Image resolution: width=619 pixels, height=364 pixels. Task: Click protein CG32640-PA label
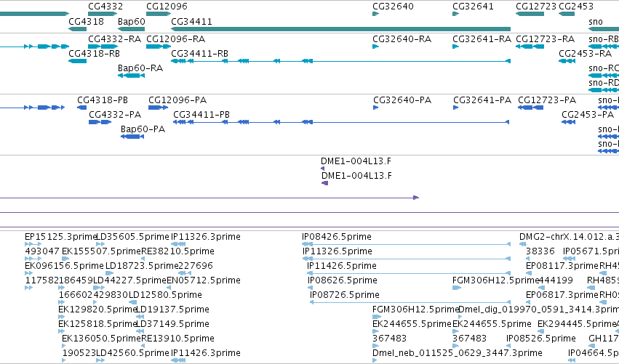click(x=402, y=100)
